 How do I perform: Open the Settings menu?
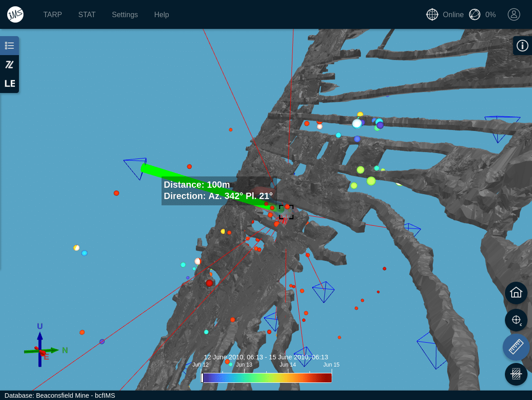click(125, 14)
